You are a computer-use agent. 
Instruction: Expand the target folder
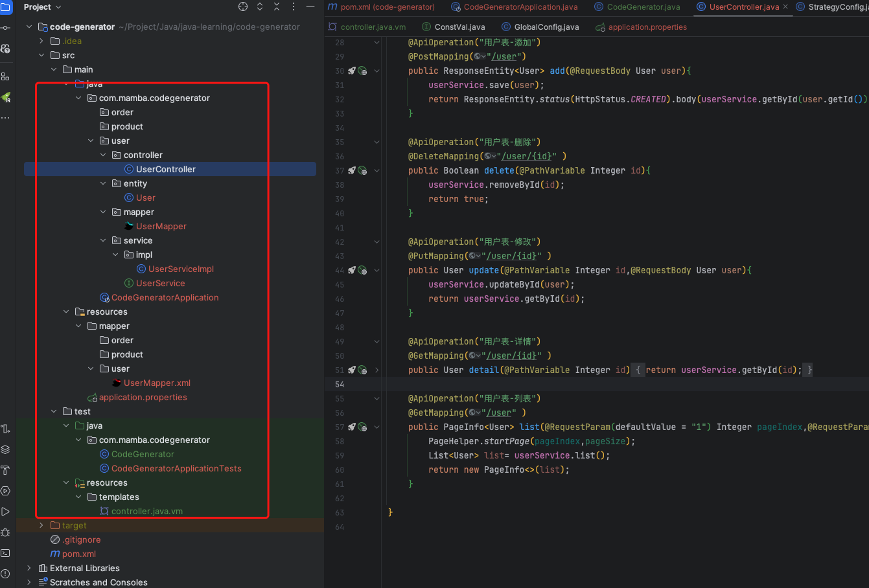coord(41,525)
